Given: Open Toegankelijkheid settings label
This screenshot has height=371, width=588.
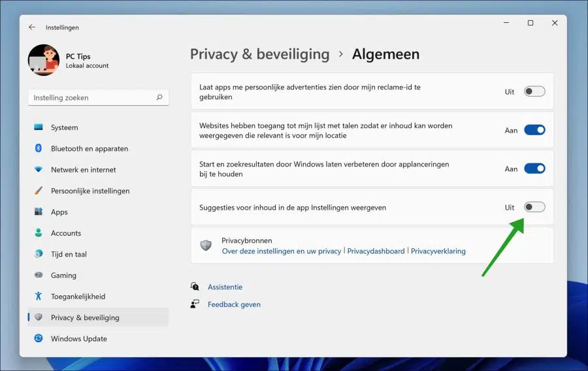Looking at the screenshot, I should pos(78,297).
